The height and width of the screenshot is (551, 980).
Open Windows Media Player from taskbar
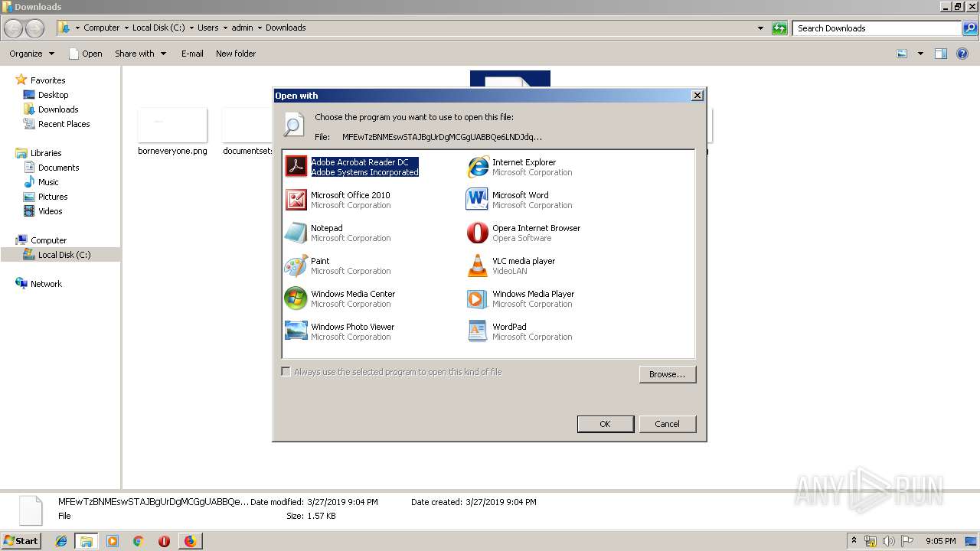tap(113, 541)
